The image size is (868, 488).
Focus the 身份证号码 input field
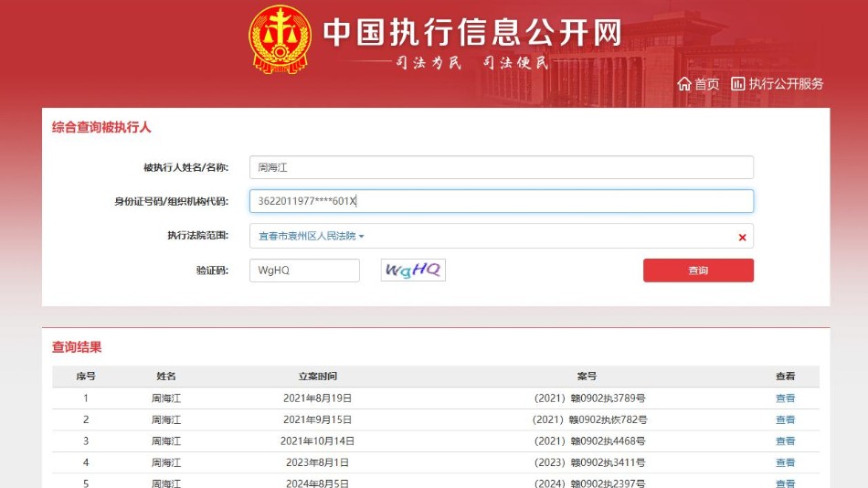pyautogui.click(x=501, y=201)
